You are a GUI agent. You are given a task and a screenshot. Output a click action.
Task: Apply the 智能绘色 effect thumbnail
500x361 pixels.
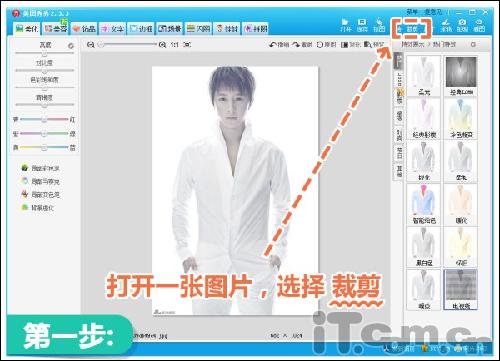[424, 204]
